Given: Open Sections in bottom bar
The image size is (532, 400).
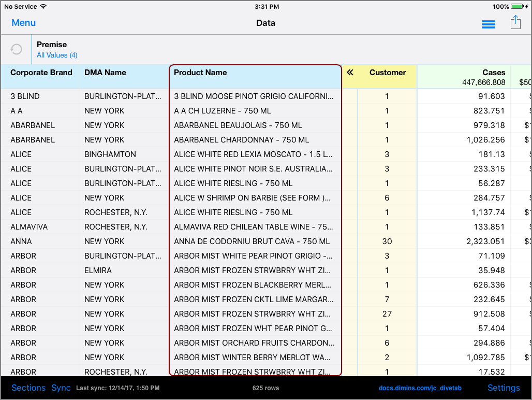Looking at the screenshot, I should (28, 388).
